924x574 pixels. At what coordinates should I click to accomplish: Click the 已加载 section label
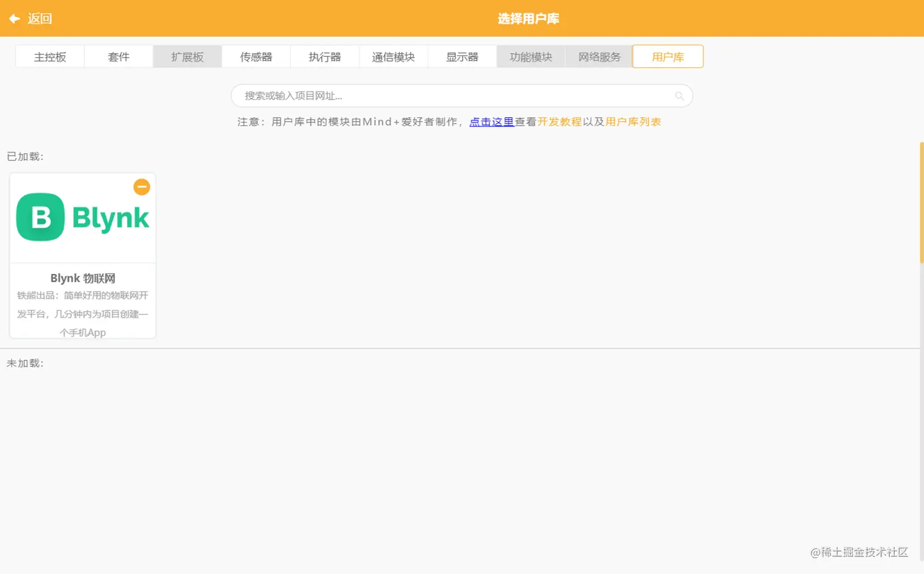(x=25, y=157)
